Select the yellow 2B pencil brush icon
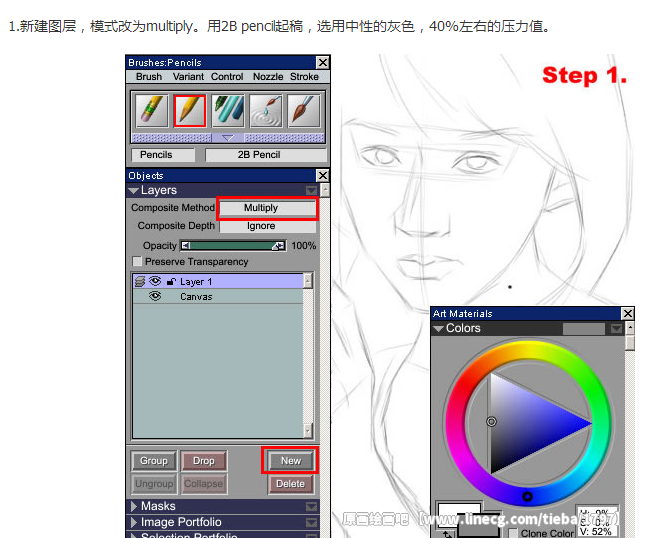This screenshot has width=661, height=538. [x=190, y=111]
